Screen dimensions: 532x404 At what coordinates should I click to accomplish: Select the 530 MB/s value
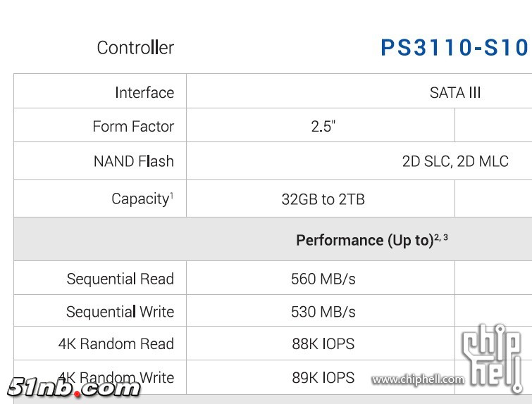click(323, 312)
